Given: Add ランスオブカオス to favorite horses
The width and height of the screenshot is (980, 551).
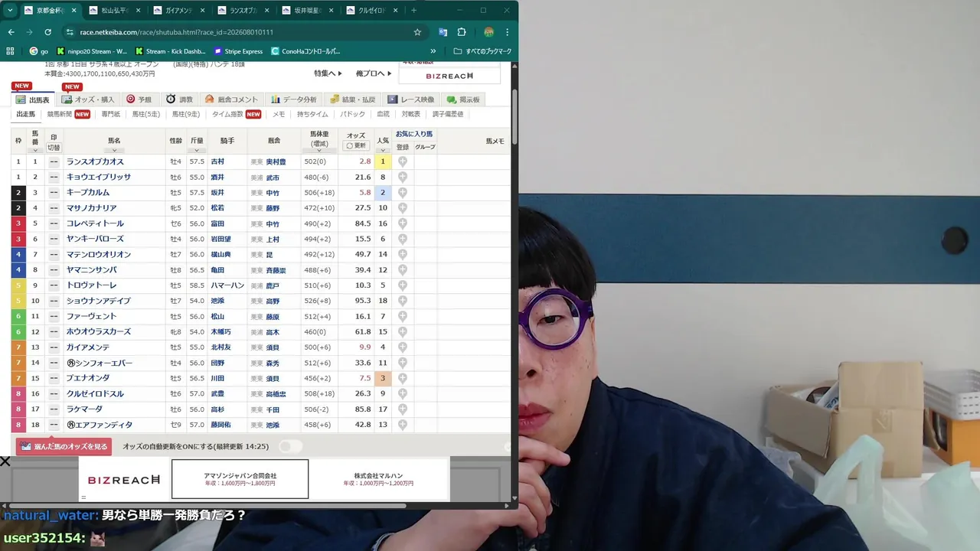Looking at the screenshot, I should pos(402,161).
